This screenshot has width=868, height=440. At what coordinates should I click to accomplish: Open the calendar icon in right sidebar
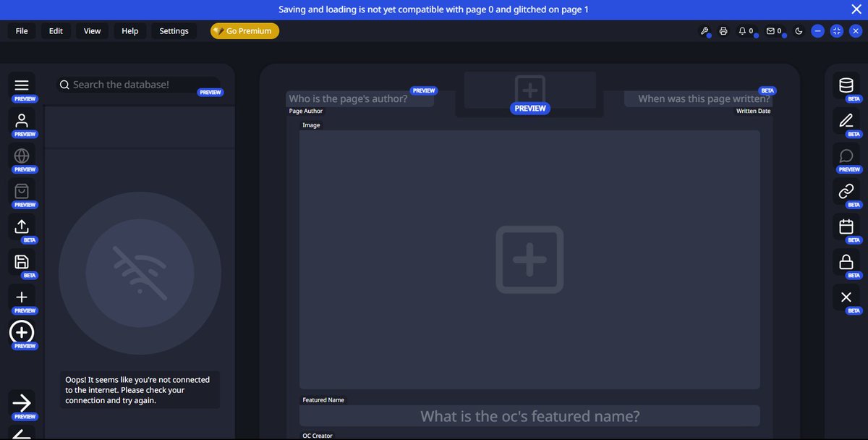846,227
